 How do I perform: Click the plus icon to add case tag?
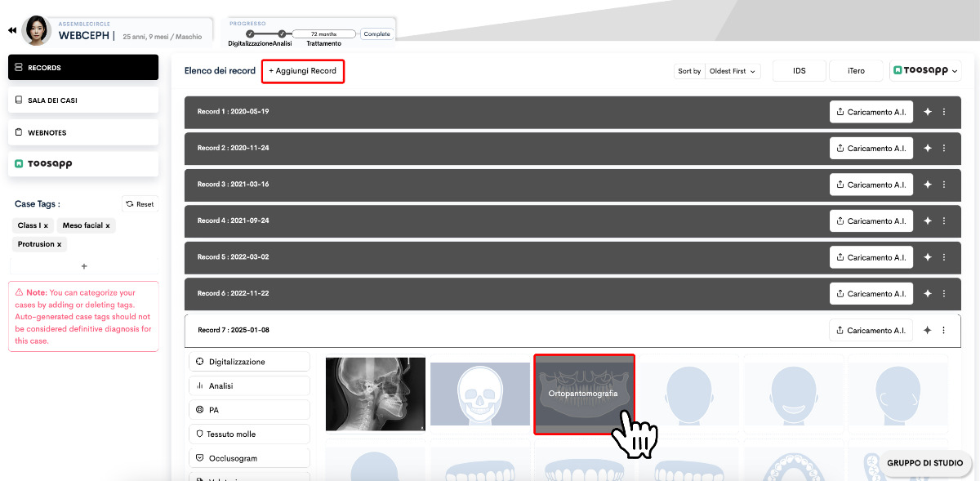pos(83,266)
